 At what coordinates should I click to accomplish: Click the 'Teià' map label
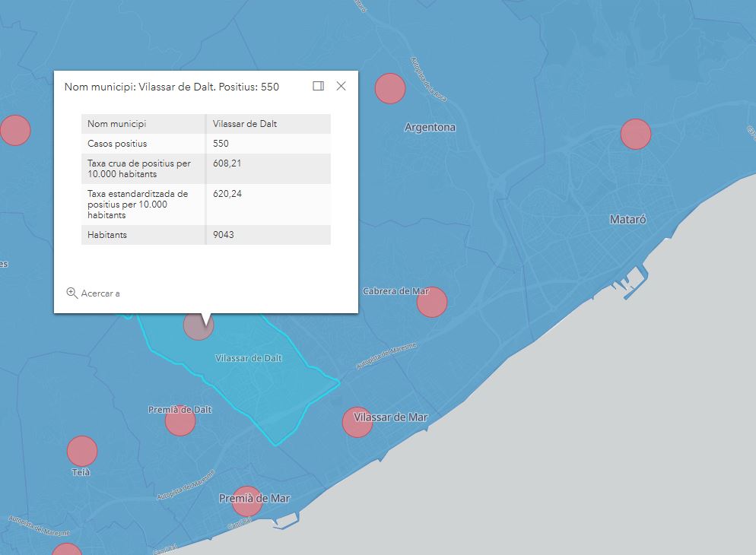[81, 472]
